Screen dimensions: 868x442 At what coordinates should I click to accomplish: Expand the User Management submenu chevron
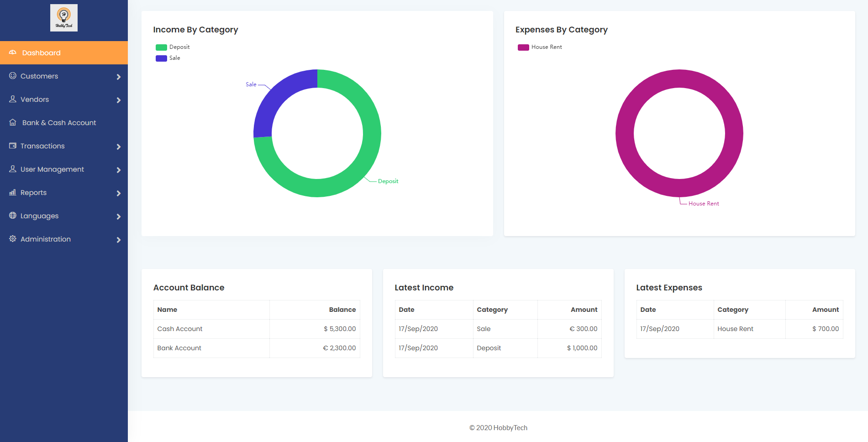(x=119, y=170)
